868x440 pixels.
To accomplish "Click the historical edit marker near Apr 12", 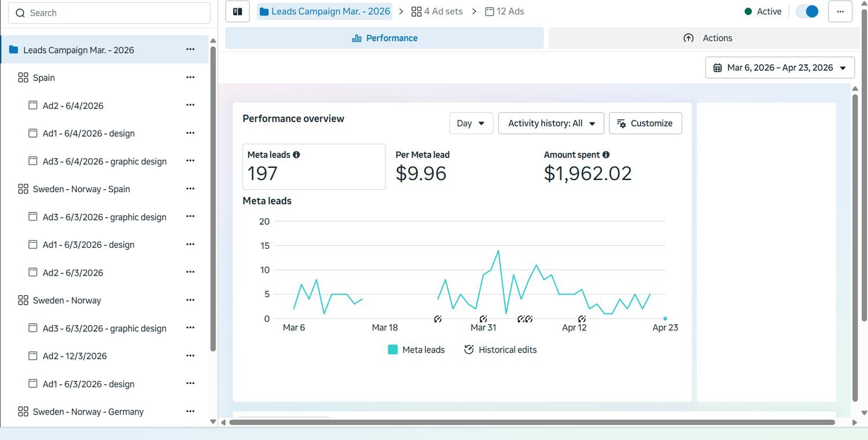I will (582, 318).
